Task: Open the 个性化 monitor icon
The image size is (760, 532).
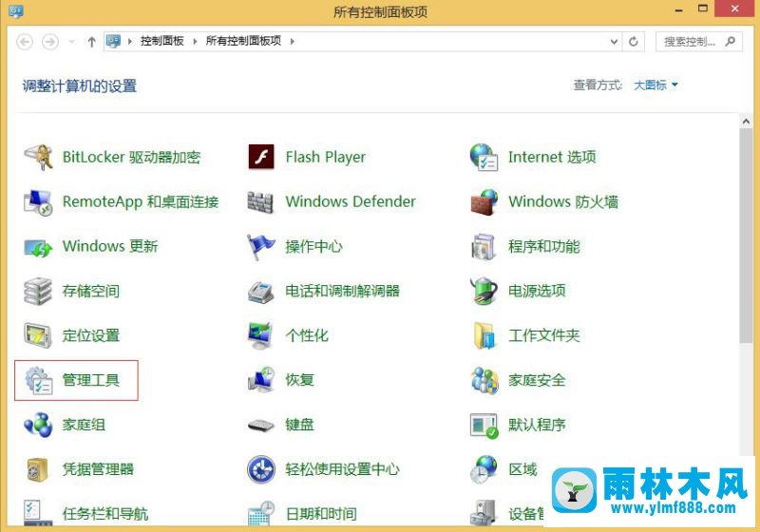Action: (x=260, y=335)
